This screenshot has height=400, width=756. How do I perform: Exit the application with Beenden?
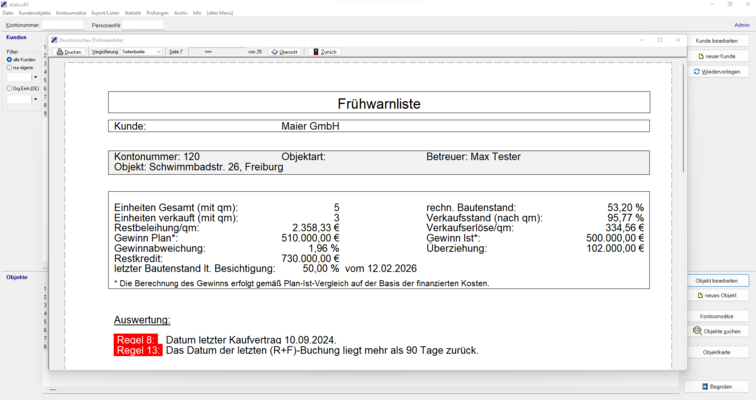click(720, 386)
